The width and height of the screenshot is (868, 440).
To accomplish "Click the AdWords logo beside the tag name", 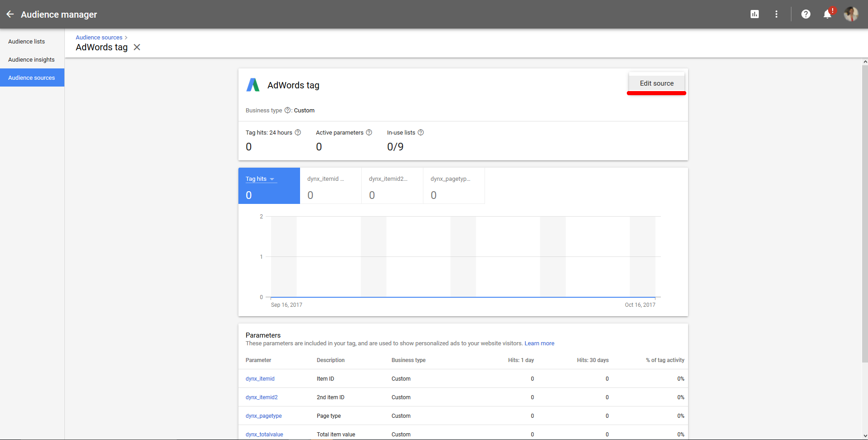I will 252,85.
